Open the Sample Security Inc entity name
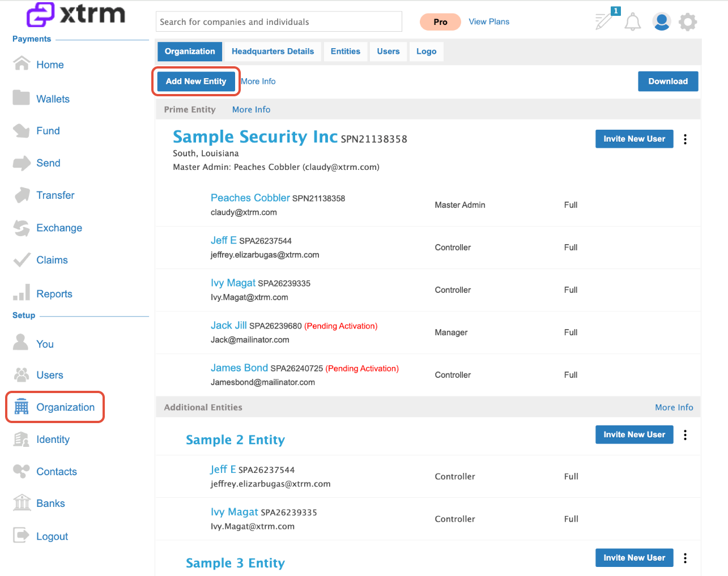This screenshot has width=728, height=576. (x=255, y=137)
